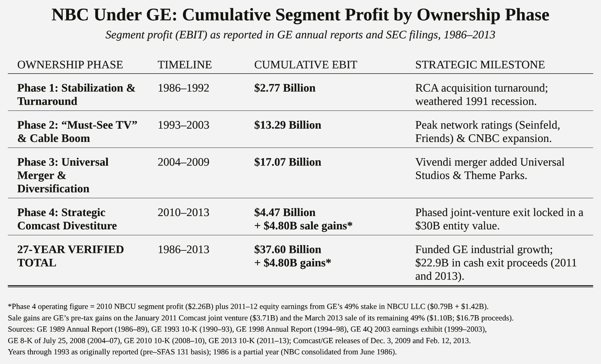The width and height of the screenshot is (601, 364).
Task: Select the italic subtitle about segment profit (EBIT)
Action: coord(300,35)
